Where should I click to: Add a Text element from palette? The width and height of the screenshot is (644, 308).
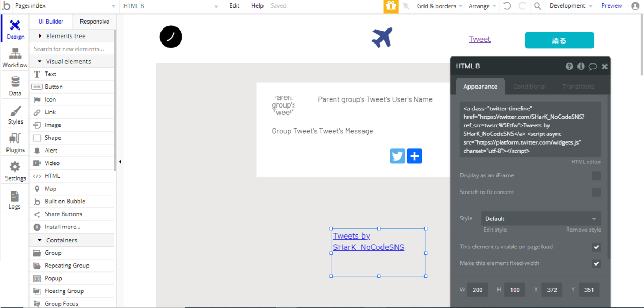coord(72,74)
